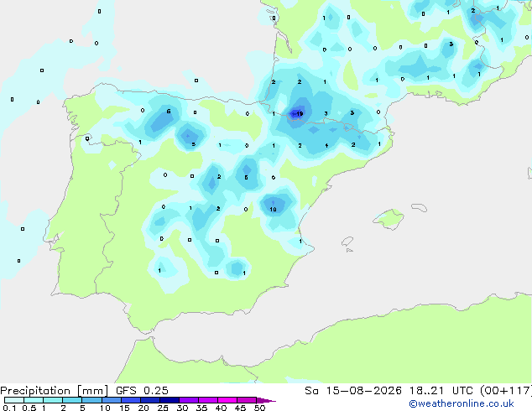Click the 15–20 mm legend swatch

130,400
